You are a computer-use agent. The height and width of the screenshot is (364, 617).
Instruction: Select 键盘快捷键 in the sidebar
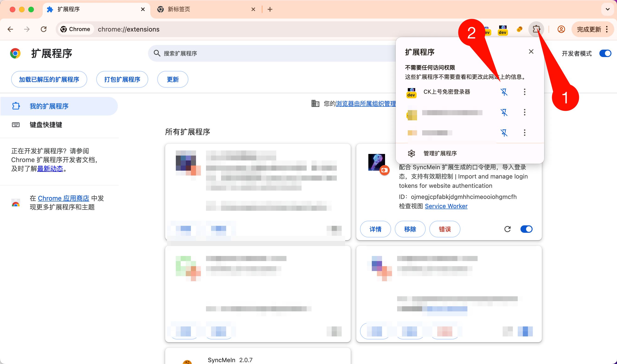(x=46, y=125)
